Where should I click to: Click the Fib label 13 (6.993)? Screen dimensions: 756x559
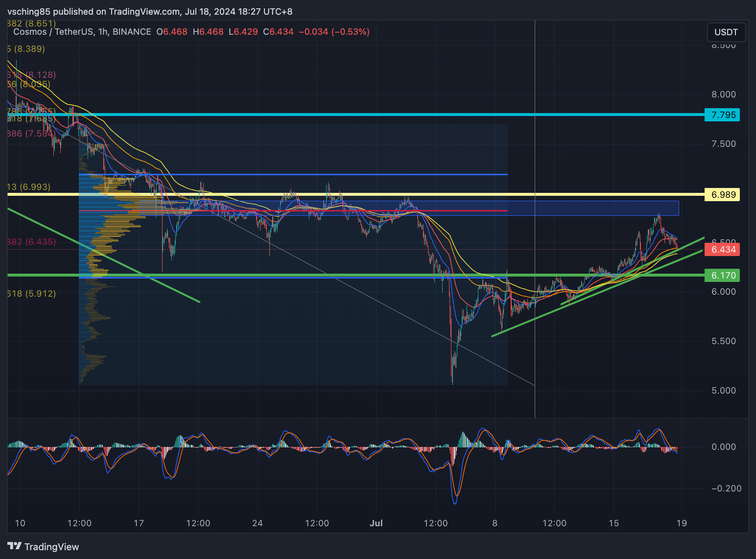tap(29, 187)
